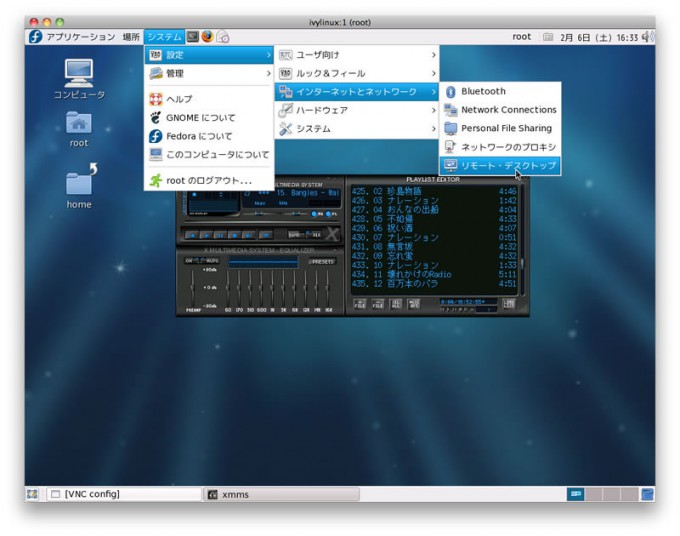Open リモート・デスクトップ menu item
This screenshot has width=680, height=536.
pyautogui.click(x=500, y=166)
